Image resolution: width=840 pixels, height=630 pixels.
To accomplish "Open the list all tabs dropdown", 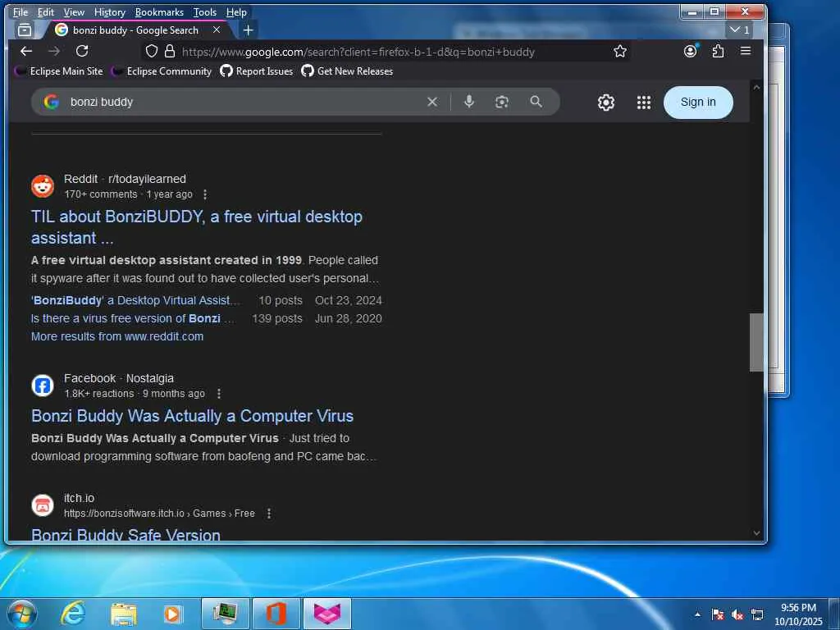I will 740,30.
